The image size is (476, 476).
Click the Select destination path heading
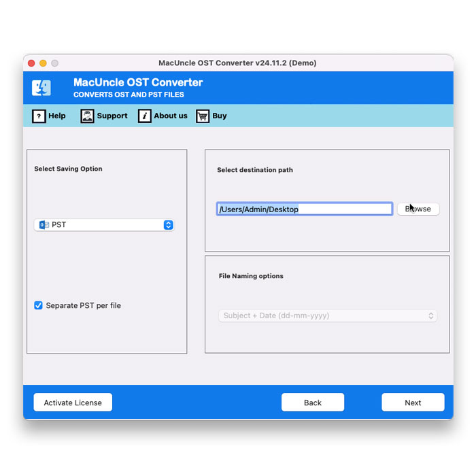coord(255,170)
